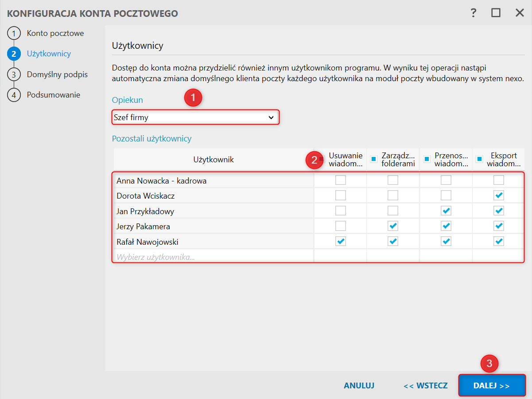Screen dimensions: 532x399
Task: Open the Opiekun dropdown Szef firmy
Action: coord(195,117)
